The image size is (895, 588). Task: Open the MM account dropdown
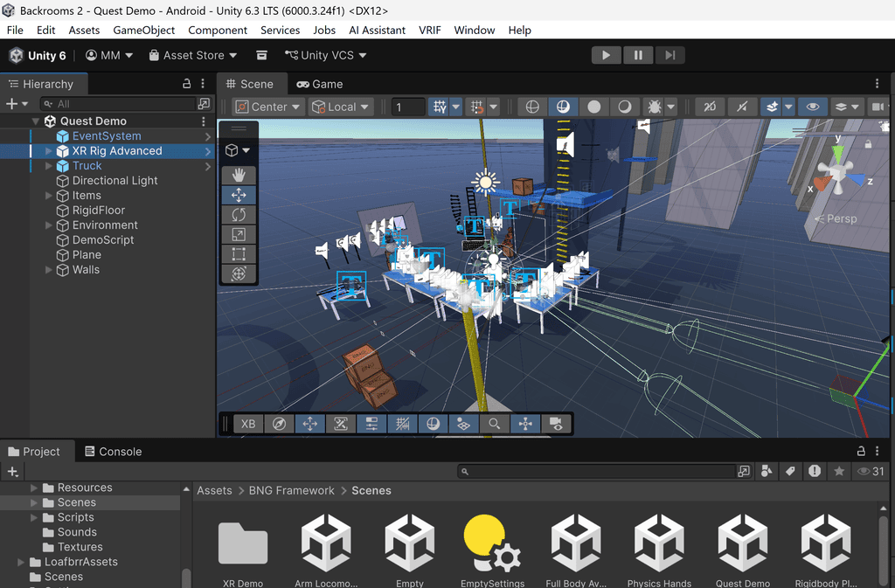click(109, 55)
